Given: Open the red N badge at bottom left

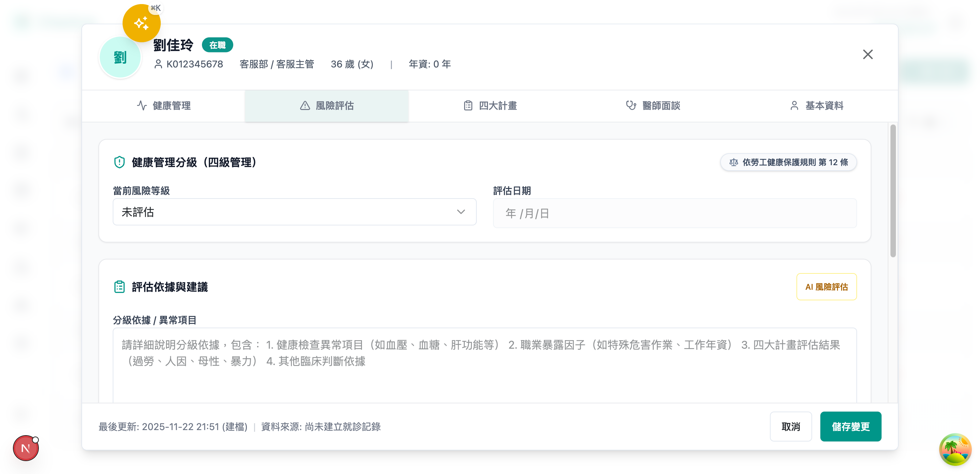Looking at the screenshot, I should [x=26, y=448].
